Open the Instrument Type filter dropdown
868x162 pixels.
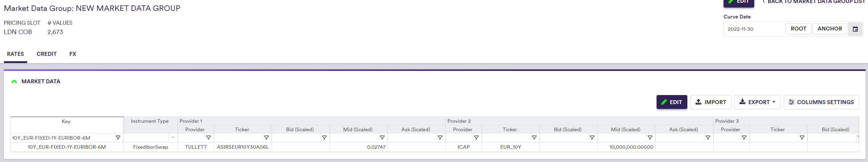click(x=173, y=138)
